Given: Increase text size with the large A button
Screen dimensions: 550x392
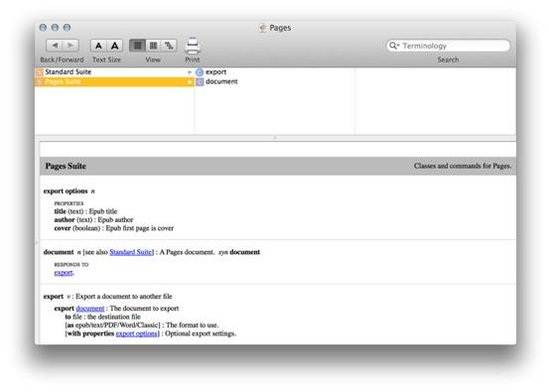Looking at the screenshot, I should [115, 46].
